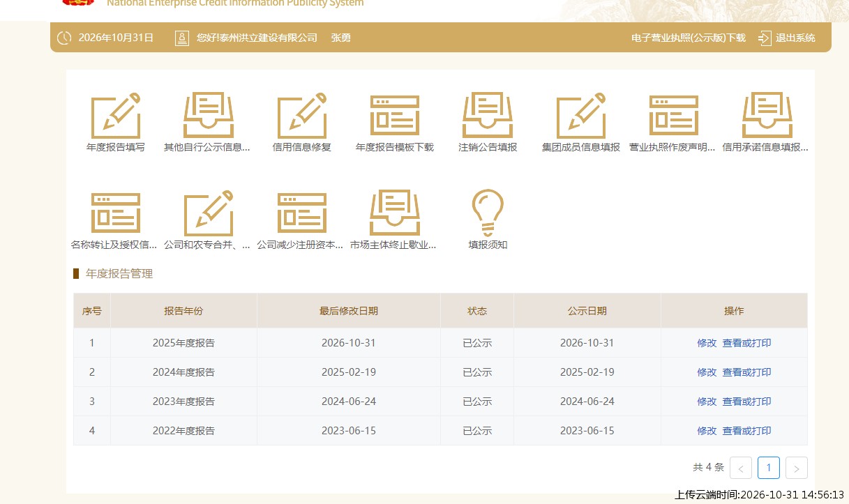Image resolution: width=849 pixels, height=504 pixels.
Task: Click the 公示日期 column header
Action: [587, 311]
